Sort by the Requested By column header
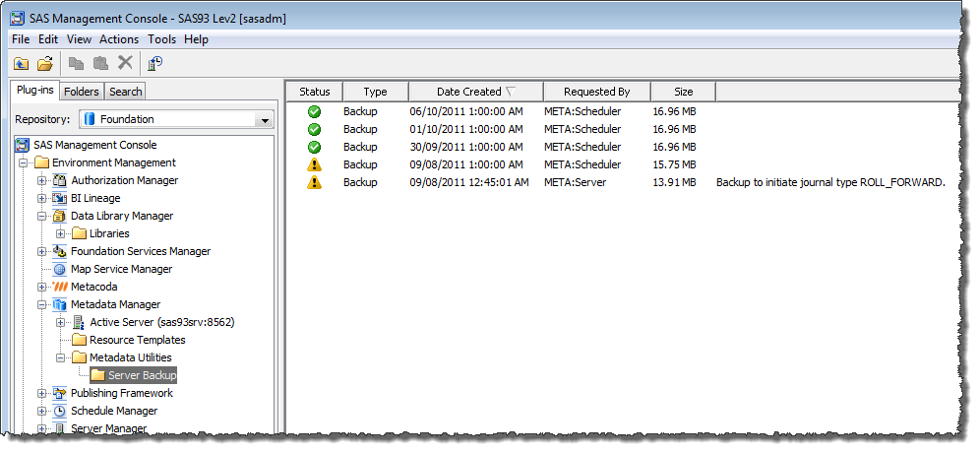980x453 pixels. click(x=597, y=92)
